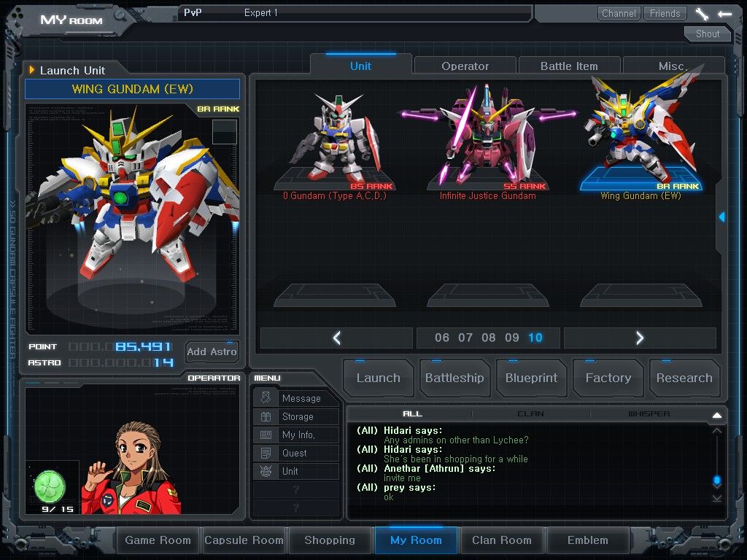
Task: Open the Battleship screen
Action: [x=454, y=378]
